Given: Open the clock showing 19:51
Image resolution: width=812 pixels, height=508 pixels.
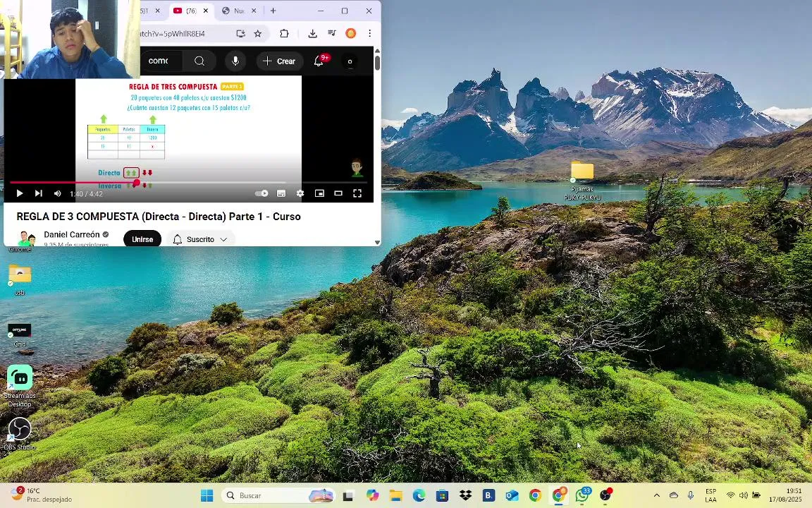Looking at the screenshot, I should (786, 495).
